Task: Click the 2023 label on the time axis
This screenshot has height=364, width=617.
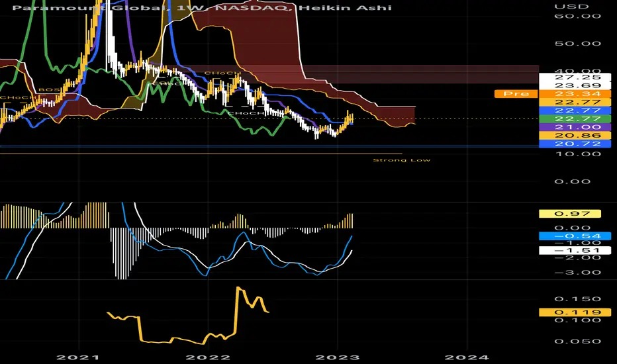Action: point(338,357)
